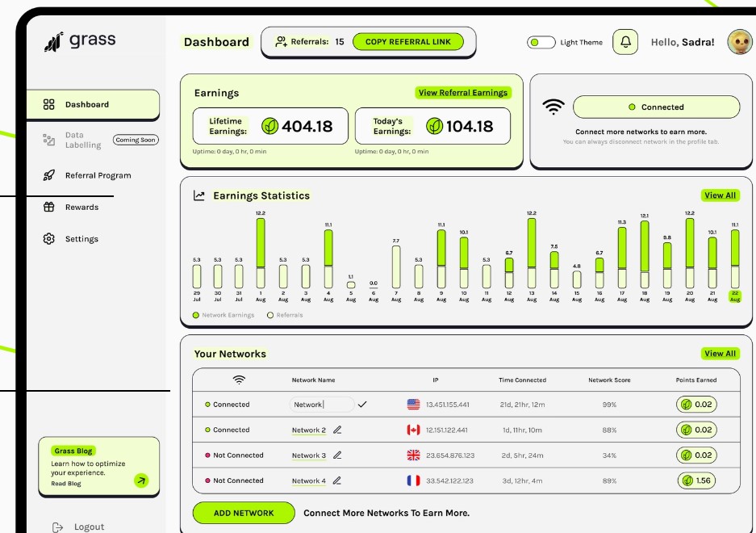
Task: Click the network name input field
Action: pyautogui.click(x=322, y=405)
